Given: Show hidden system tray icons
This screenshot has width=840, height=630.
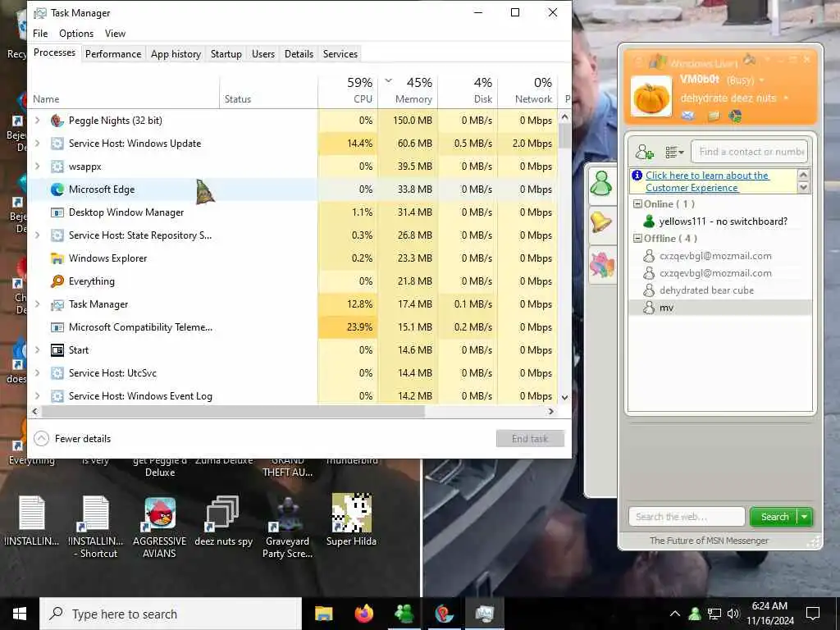Looking at the screenshot, I should tap(675, 614).
